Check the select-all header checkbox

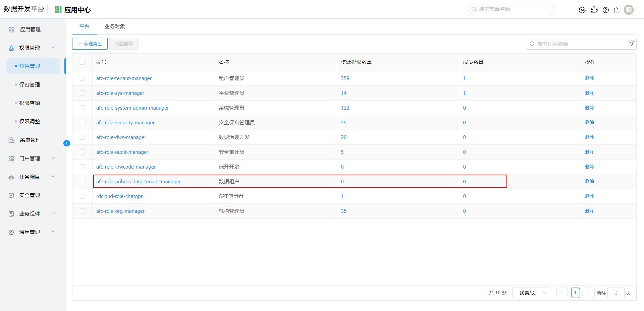(82, 62)
